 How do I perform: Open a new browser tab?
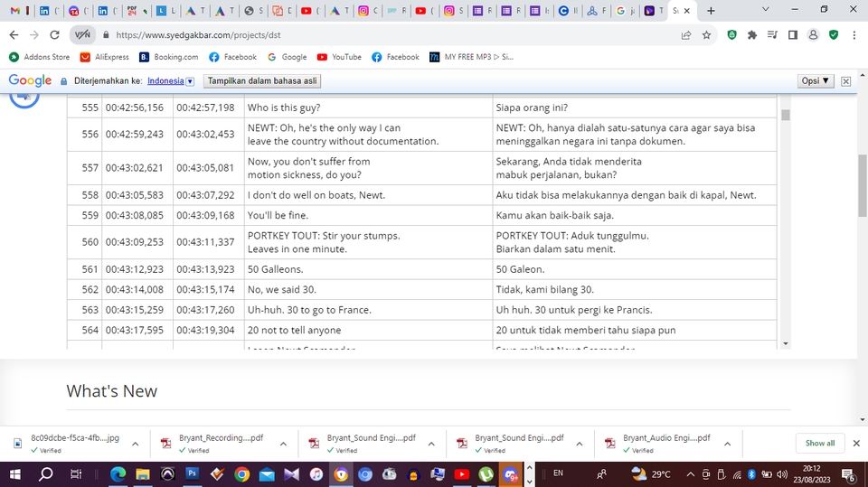pyautogui.click(x=711, y=11)
